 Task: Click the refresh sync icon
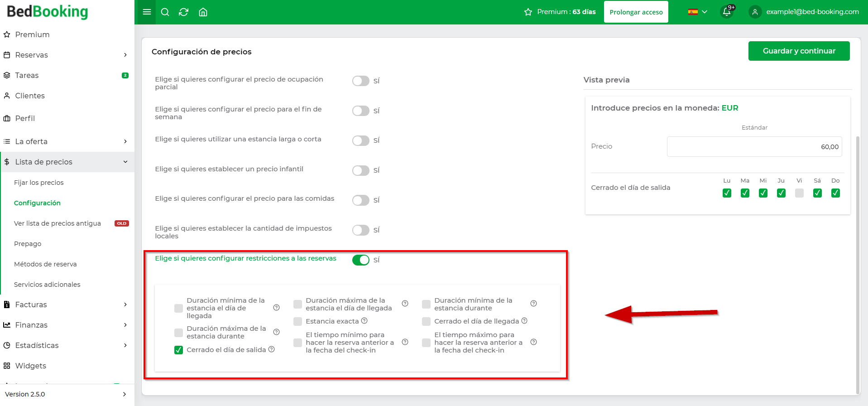(x=183, y=12)
